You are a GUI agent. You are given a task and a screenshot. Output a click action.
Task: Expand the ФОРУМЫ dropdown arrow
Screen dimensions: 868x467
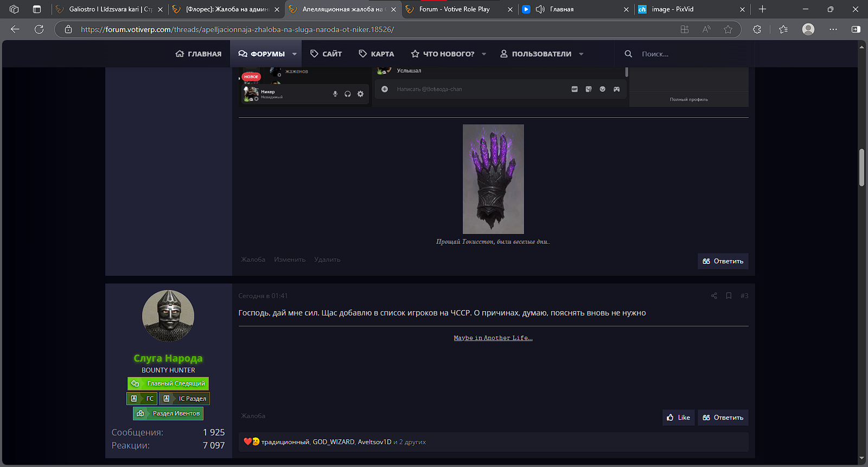point(295,54)
